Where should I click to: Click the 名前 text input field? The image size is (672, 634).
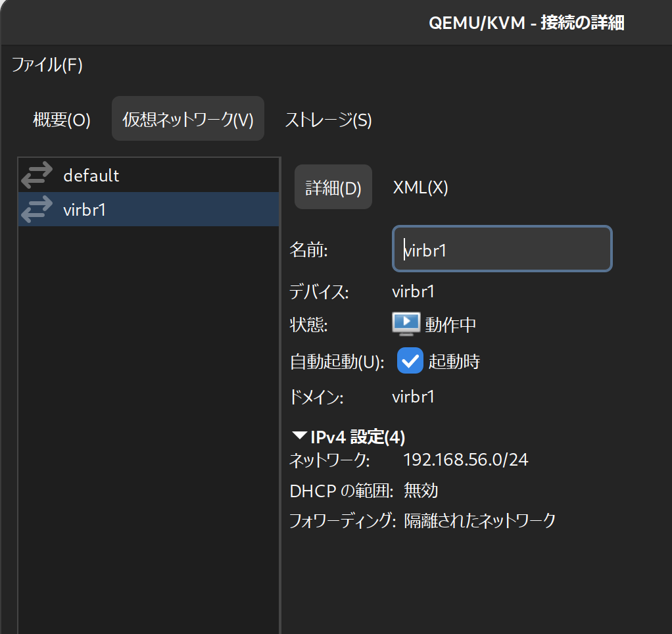tap(502, 249)
